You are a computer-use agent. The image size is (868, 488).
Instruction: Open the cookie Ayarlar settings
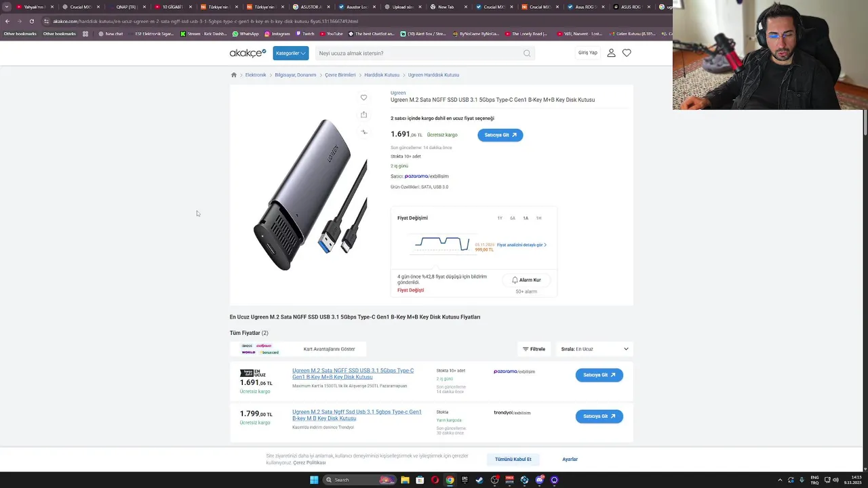[x=570, y=460]
